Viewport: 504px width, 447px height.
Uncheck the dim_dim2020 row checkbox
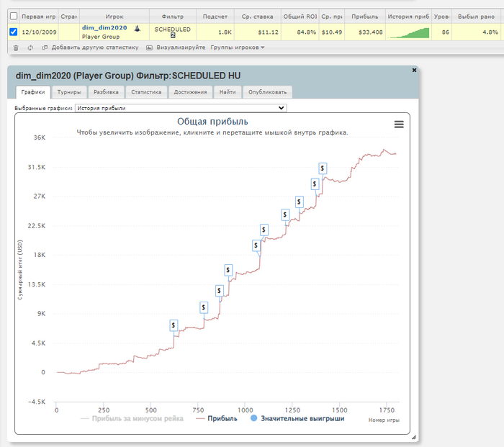[13, 32]
